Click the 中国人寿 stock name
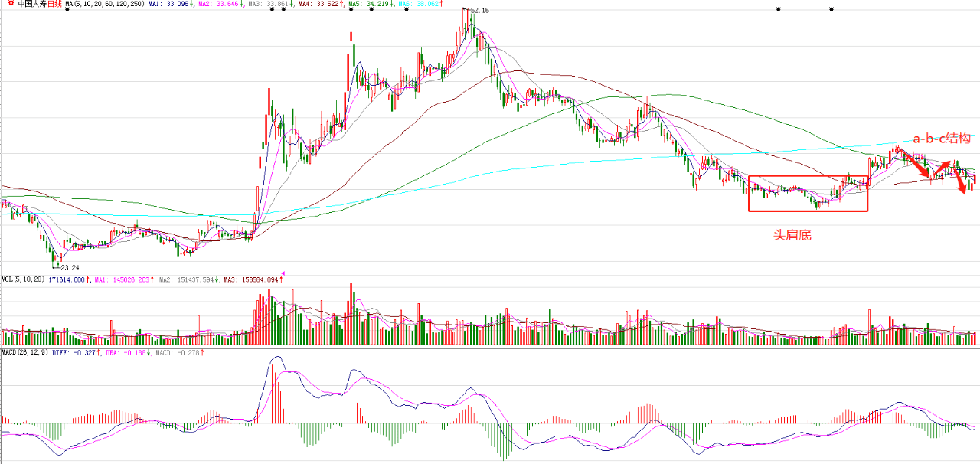Screen dimensions: 980x464 tap(31, 4)
